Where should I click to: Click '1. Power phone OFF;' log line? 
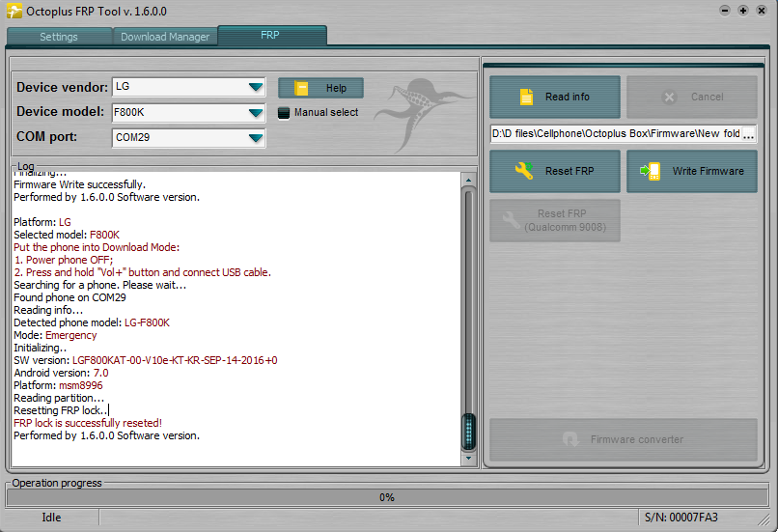pos(64,260)
